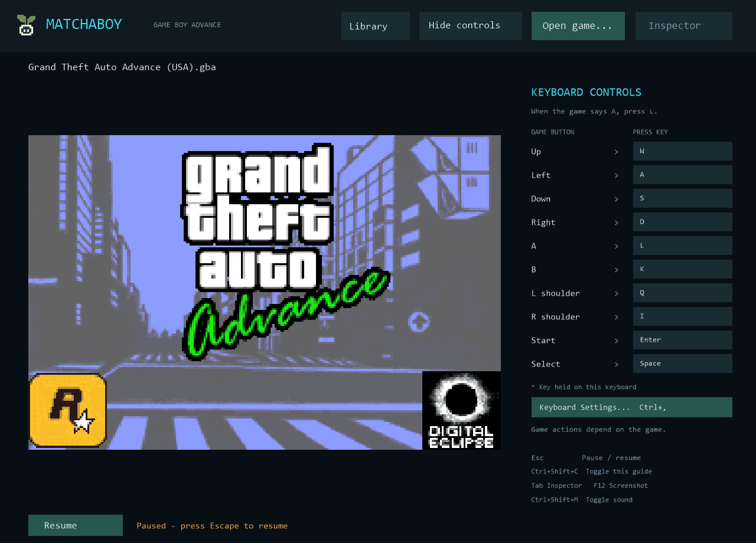Click the 'F12 Screenshot' shortcut hint
Screen dimensions: 756x543
(621, 485)
